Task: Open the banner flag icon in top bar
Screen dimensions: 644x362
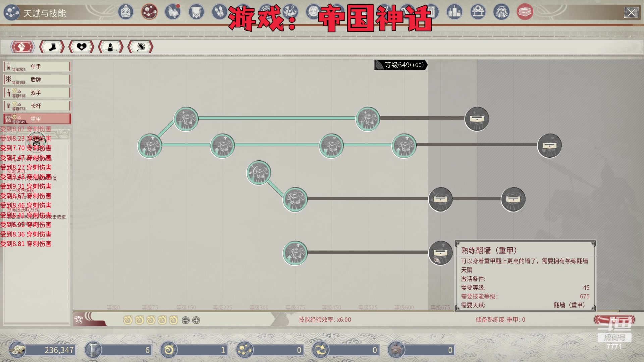Action: click(x=196, y=12)
